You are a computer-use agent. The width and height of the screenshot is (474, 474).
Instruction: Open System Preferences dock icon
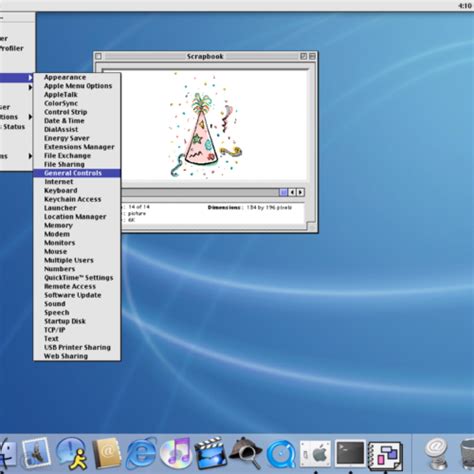click(x=315, y=453)
